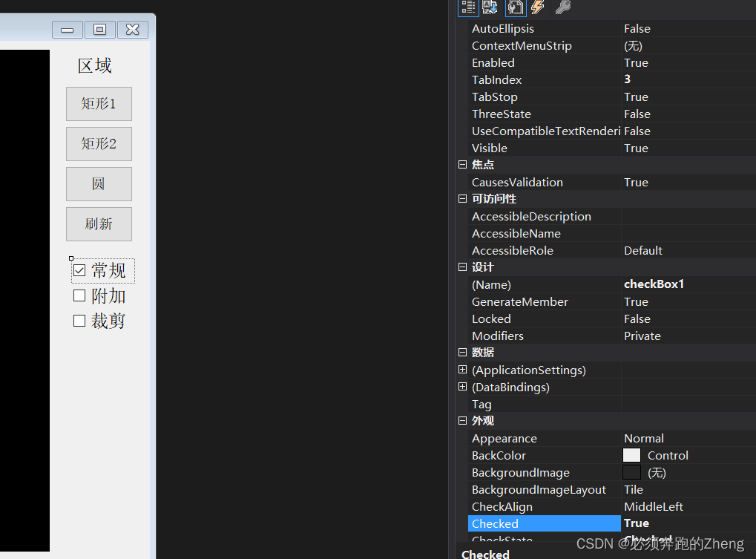Maximize the form window
Screen dimensions: 756x559
pos(100,30)
